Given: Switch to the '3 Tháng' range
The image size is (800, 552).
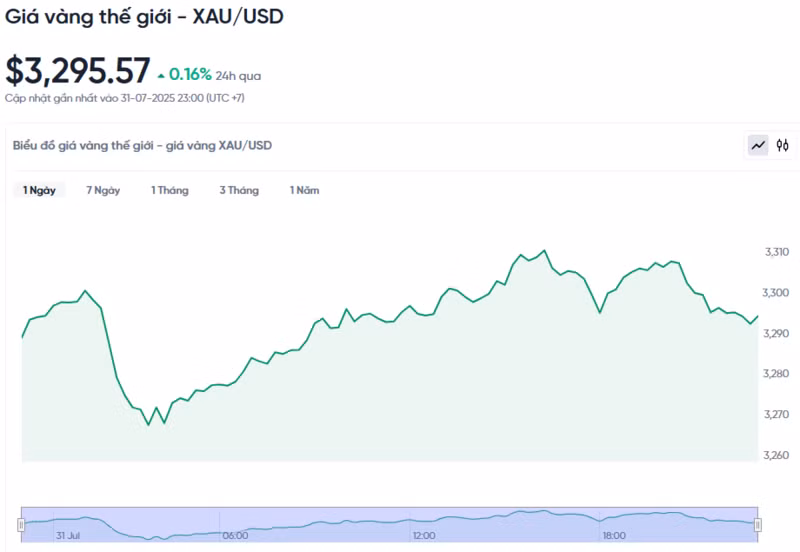Looking at the screenshot, I should point(239,190).
